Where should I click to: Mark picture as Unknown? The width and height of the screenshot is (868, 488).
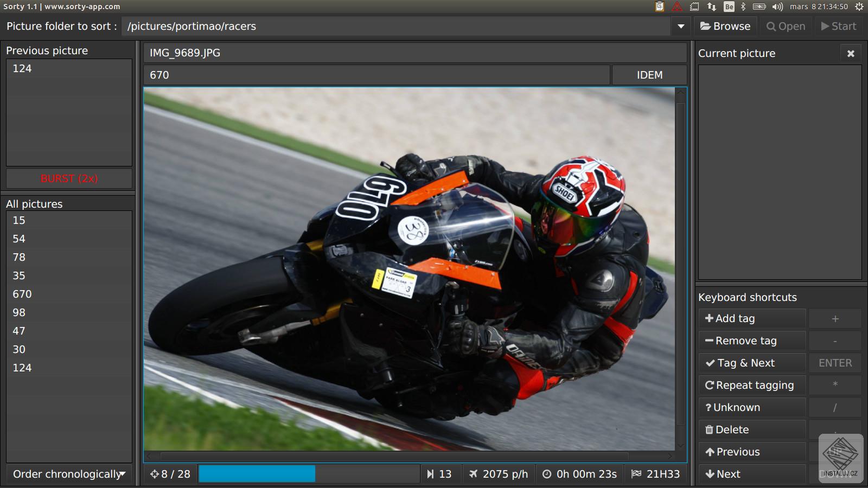752,407
